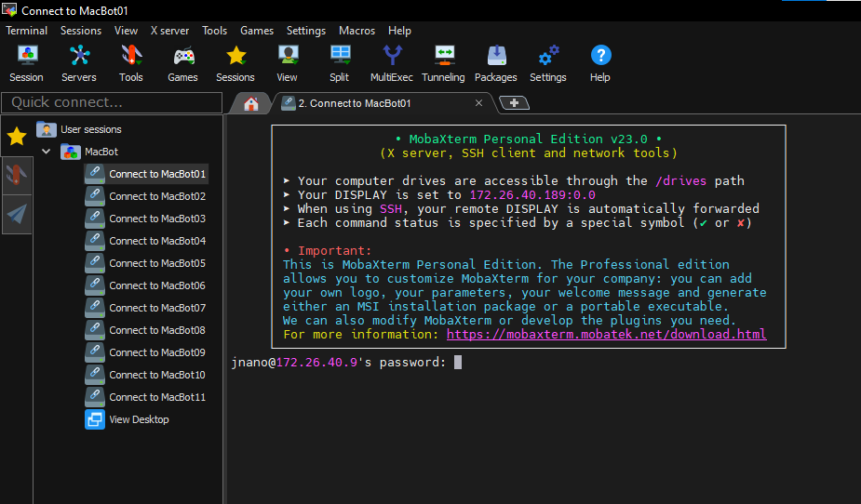Image resolution: width=861 pixels, height=504 pixels.
Task: Open the Help question mark icon
Action: click(x=600, y=56)
